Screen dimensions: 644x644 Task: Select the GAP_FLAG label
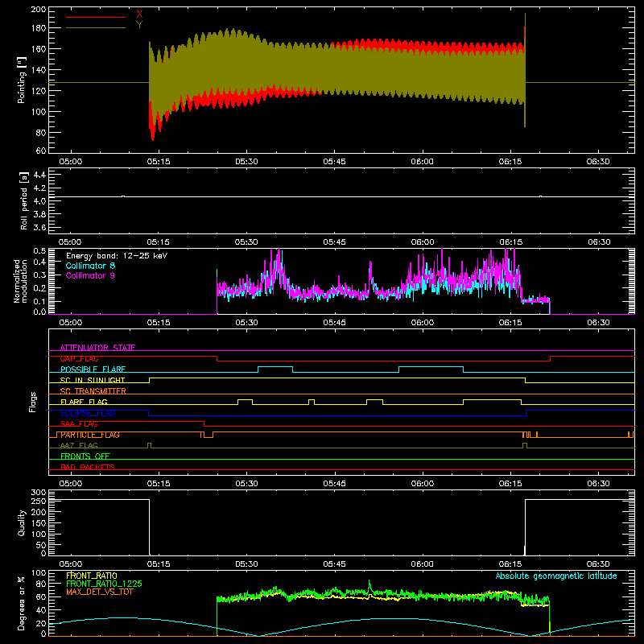click(x=79, y=358)
